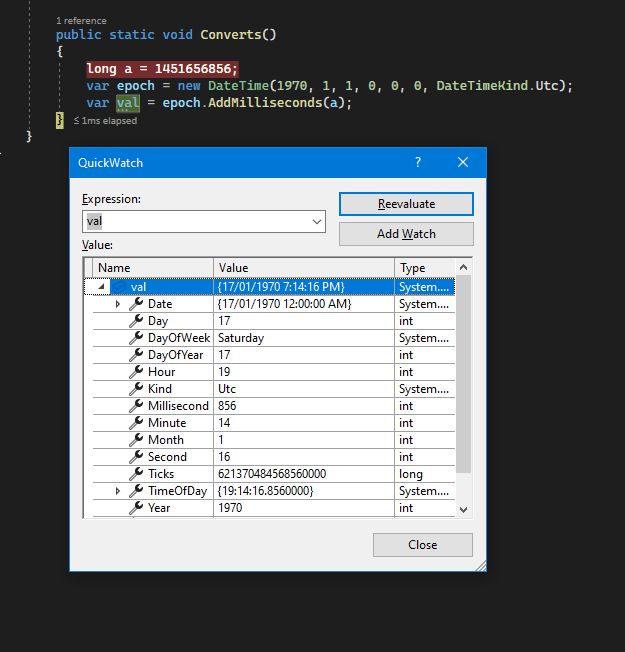Click the '1 reference' CodeLens link above Converts

click(82, 20)
